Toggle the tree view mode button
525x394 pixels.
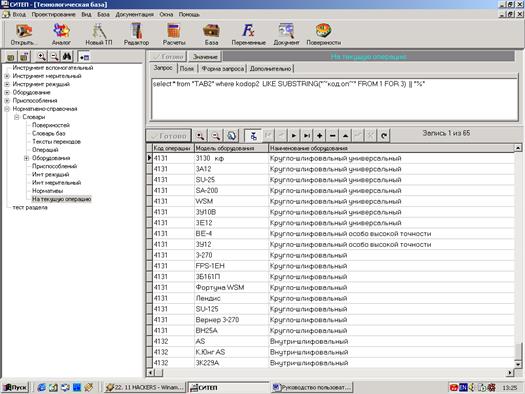tap(84, 57)
